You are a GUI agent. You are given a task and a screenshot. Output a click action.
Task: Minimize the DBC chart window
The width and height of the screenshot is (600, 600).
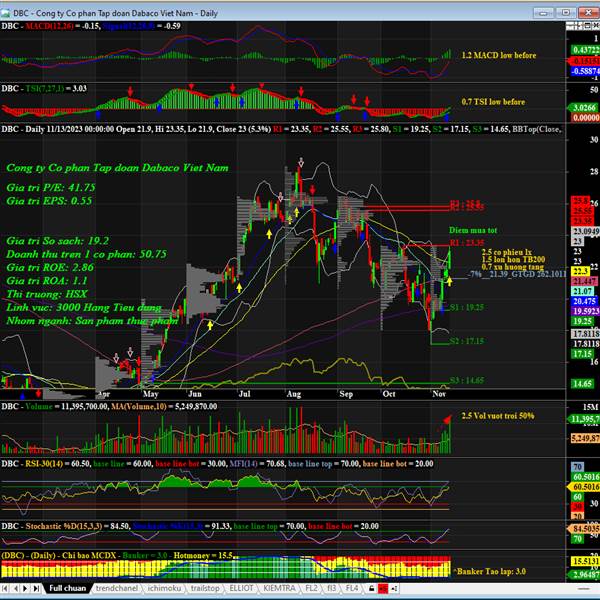[543, 13]
